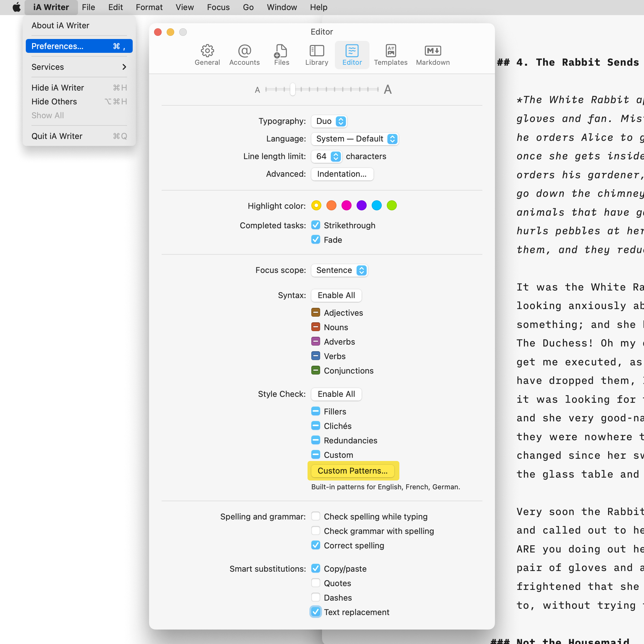Enable Check spelling while typing
Screen dimensions: 644x644
click(315, 516)
